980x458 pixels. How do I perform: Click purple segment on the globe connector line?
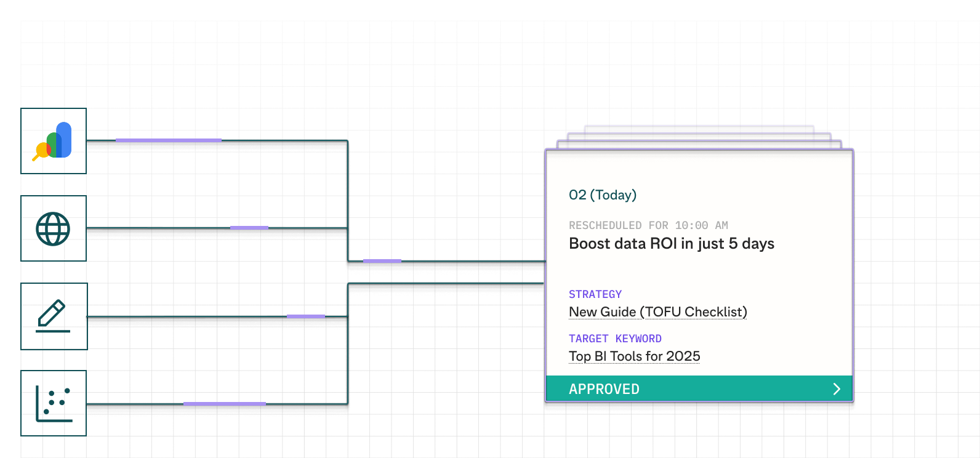[x=249, y=228]
